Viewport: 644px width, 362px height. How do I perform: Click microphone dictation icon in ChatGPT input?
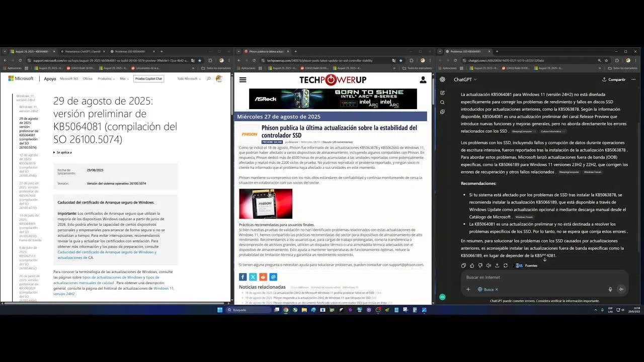tap(610, 289)
